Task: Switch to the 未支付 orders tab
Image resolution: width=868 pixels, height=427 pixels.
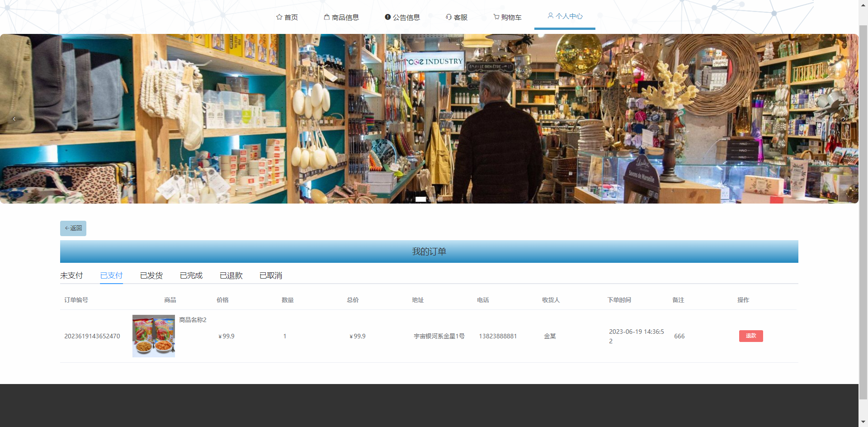Action: tap(71, 275)
